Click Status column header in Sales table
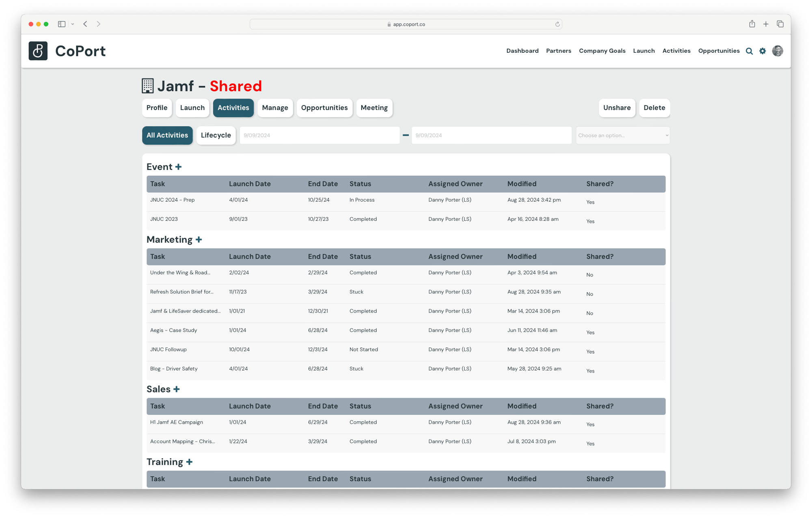The height and width of the screenshot is (517, 812). [360, 406]
